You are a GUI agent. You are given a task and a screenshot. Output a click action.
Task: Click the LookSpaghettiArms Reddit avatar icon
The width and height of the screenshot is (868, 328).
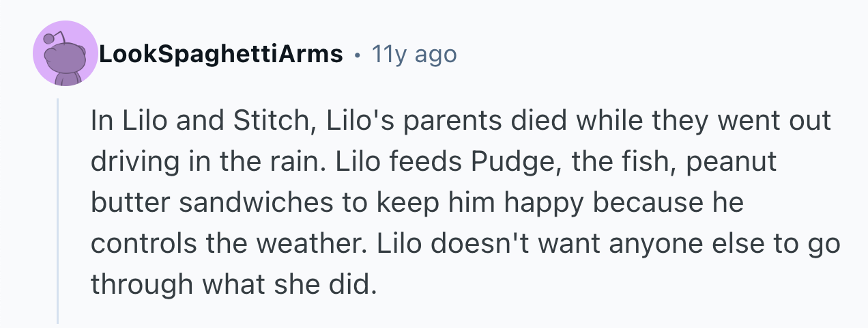click(x=66, y=54)
